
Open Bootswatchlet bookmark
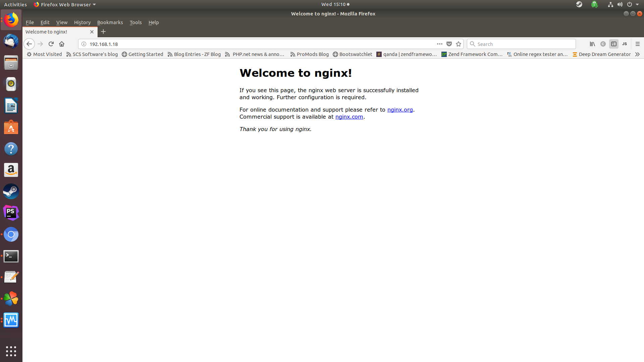(x=353, y=54)
